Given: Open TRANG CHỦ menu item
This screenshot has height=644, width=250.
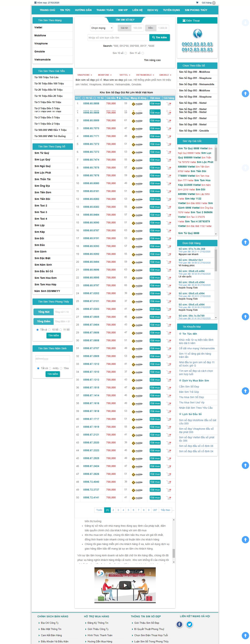Looking at the screenshot, I should [x=47, y=10].
